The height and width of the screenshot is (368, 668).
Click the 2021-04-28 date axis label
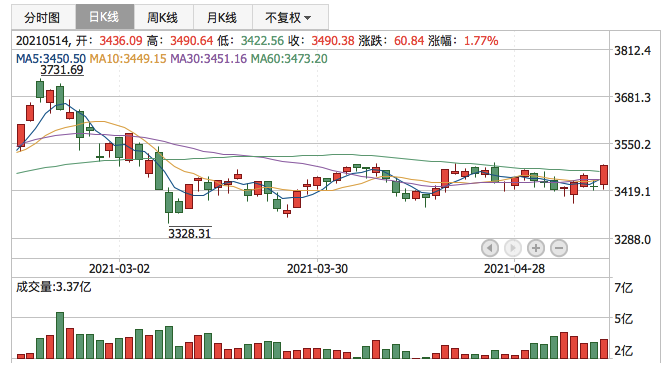coord(514,269)
